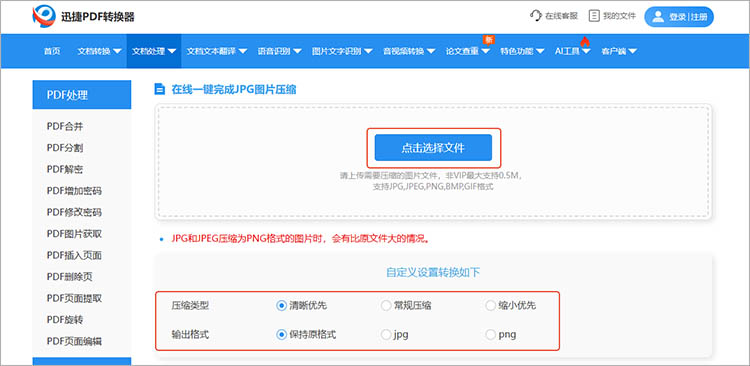Open PDF合并 in sidebar

(x=65, y=126)
